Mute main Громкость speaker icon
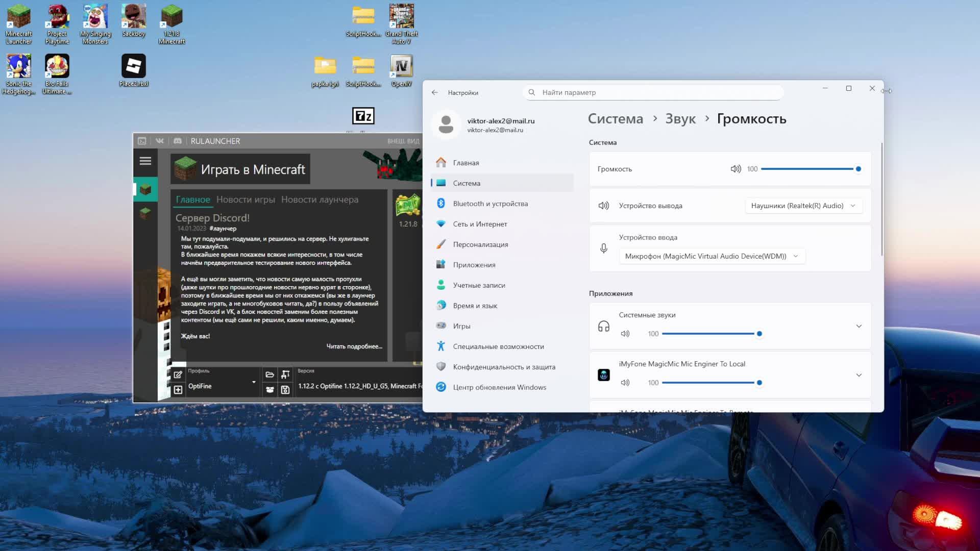The width and height of the screenshot is (980, 551). click(x=736, y=169)
